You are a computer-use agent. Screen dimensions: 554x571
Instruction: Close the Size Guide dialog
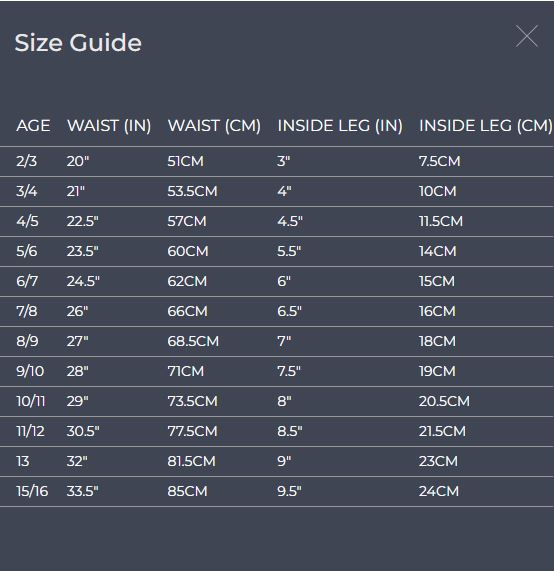click(527, 36)
